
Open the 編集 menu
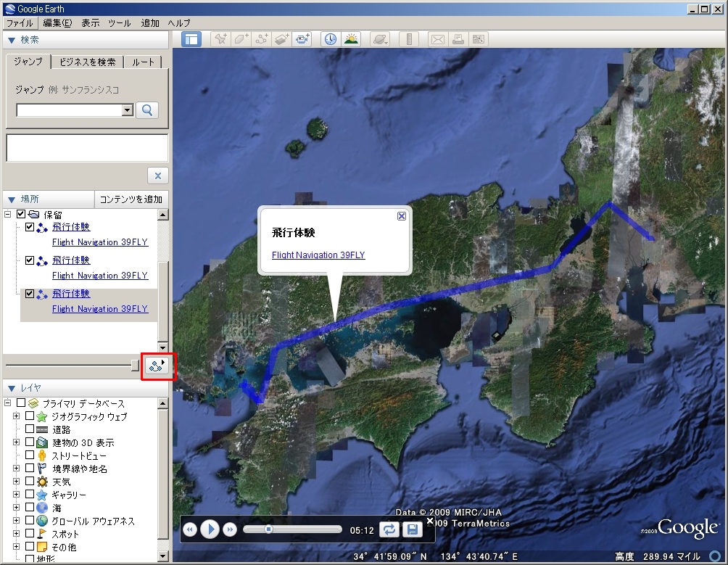click(57, 22)
